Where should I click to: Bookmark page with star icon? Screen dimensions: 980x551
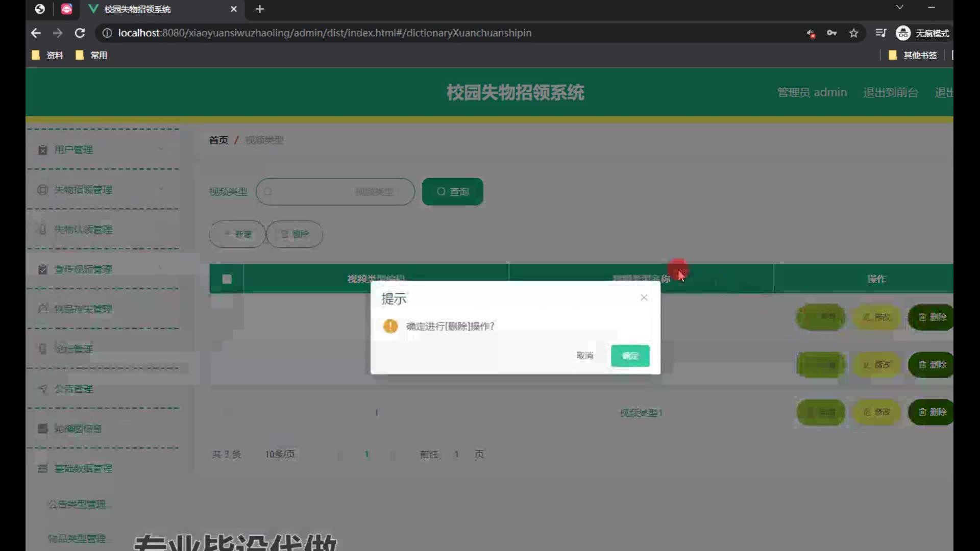point(854,33)
